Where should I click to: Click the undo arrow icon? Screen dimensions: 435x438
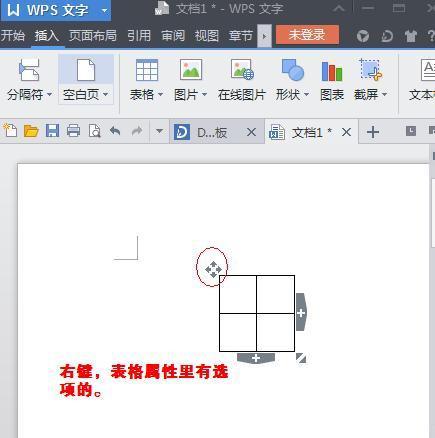[x=115, y=131]
